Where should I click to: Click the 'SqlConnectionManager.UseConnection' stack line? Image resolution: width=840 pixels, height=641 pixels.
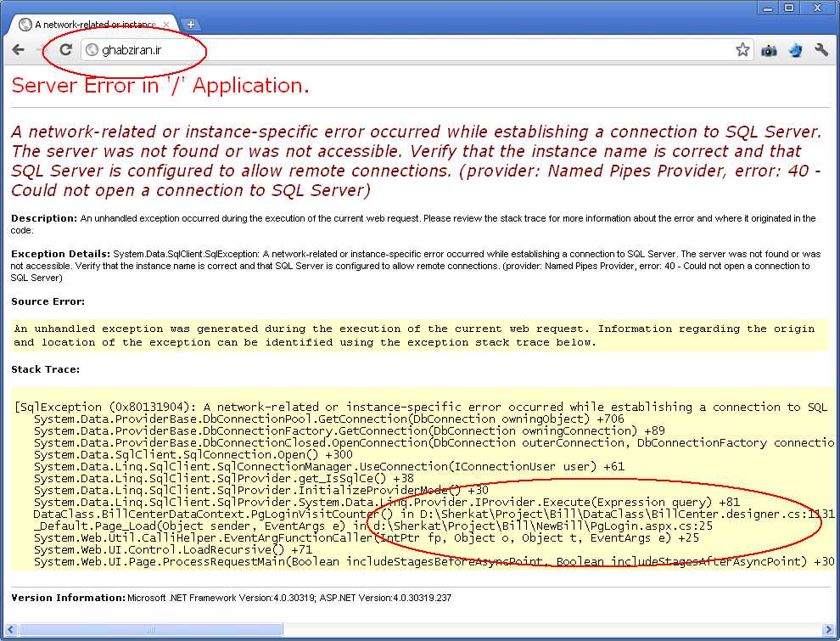[x=329, y=466]
